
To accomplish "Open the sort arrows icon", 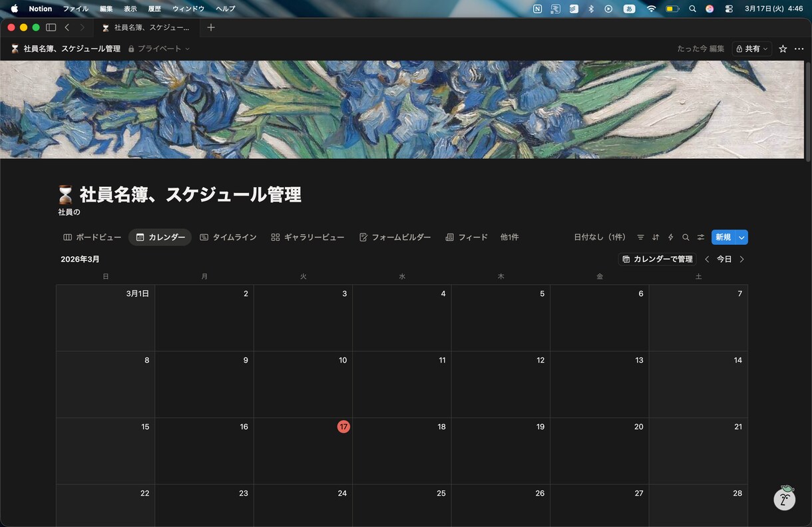I will click(656, 237).
